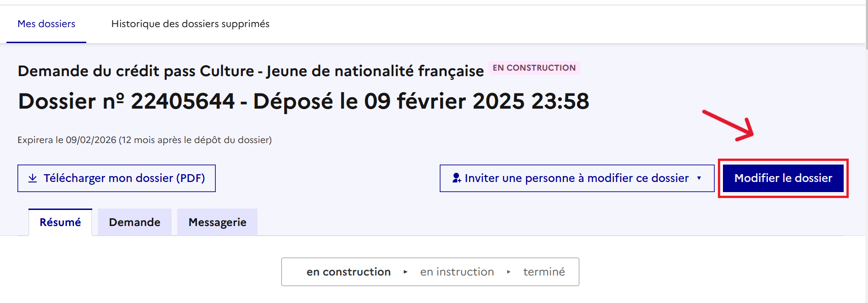868x303 pixels.
Task: Open Inviter une personne à modifier ce dossier
Action: [x=577, y=178]
